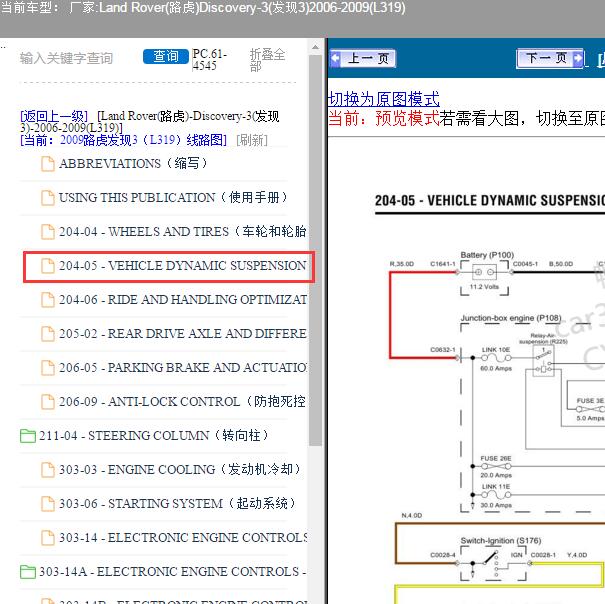Click the 折叠全部 collapse all link
Image resolution: width=605 pixels, height=604 pixels.
267,60
